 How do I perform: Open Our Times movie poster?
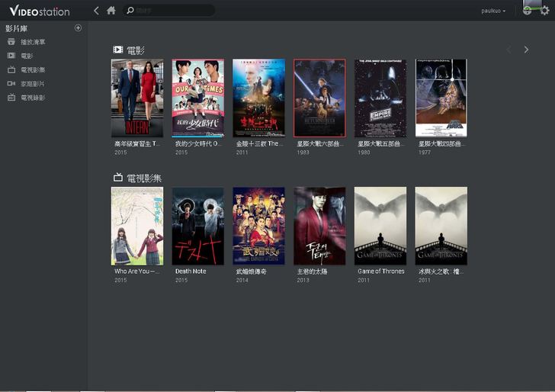198,98
